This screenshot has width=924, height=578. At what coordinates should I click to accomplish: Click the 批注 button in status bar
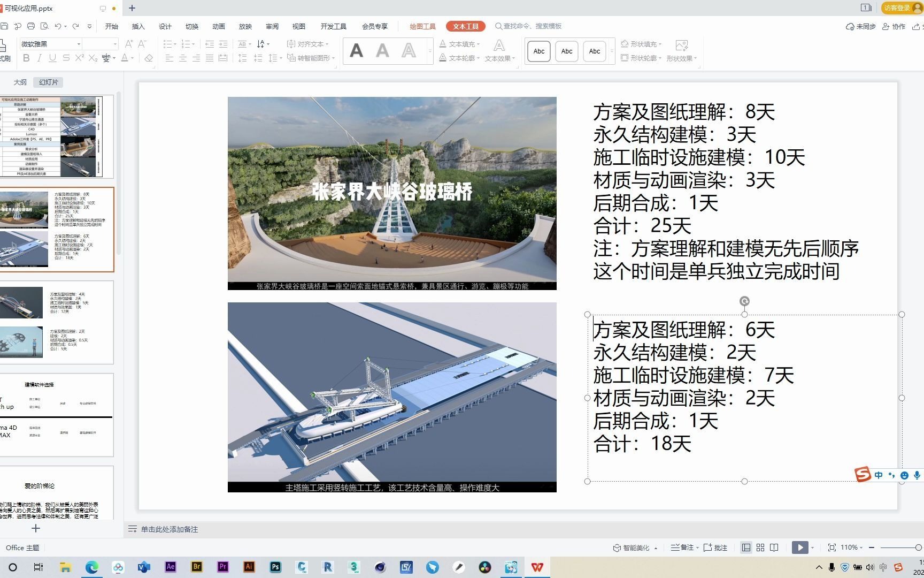(x=715, y=547)
